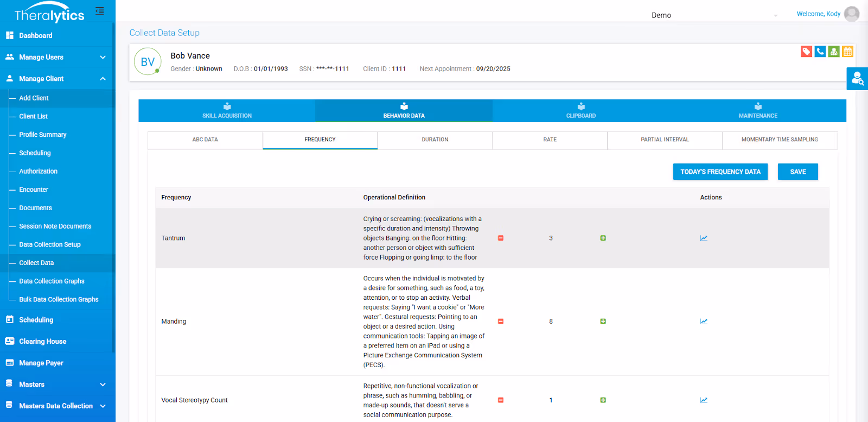Open the orange calendar icon in client header
The image size is (868, 422).
pyautogui.click(x=847, y=52)
